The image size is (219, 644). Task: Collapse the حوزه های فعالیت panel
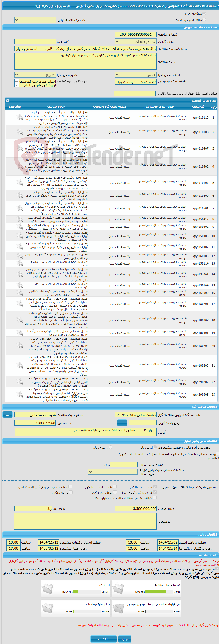pos(8,101)
